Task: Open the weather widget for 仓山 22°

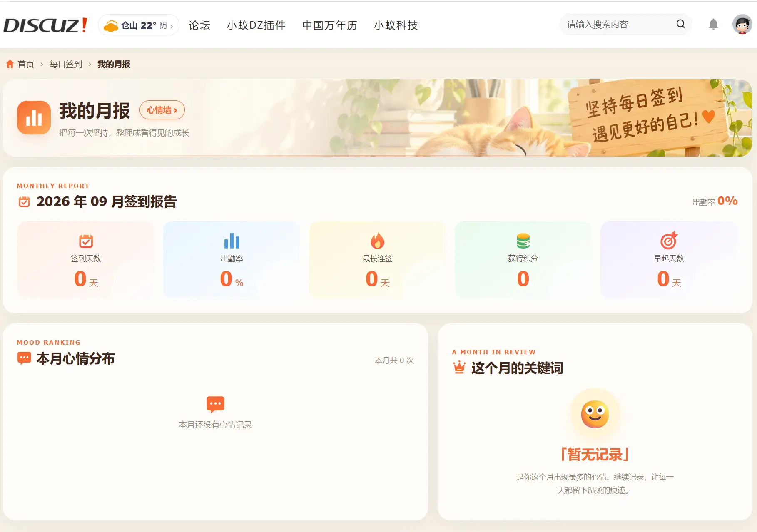Action: [139, 25]
